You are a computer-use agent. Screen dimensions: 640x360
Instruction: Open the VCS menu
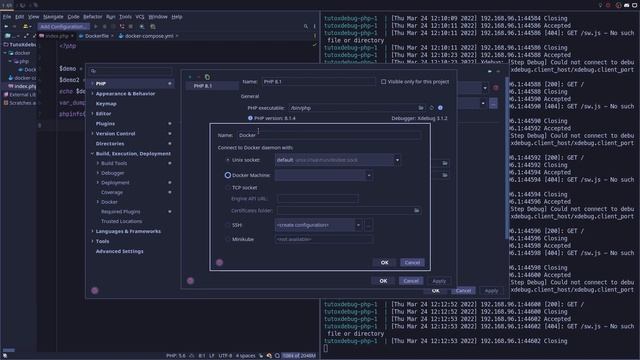click(x=140, y=17)
